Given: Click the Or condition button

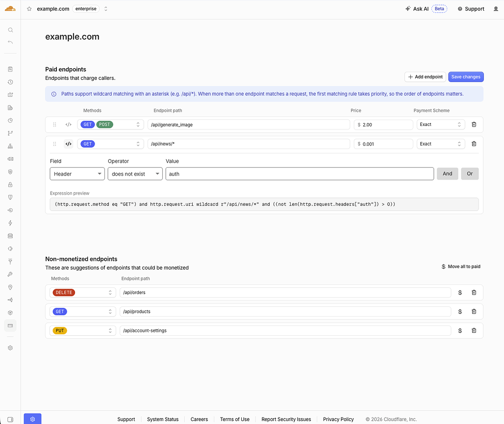Looking at the screenshot, I should (470, 174).
